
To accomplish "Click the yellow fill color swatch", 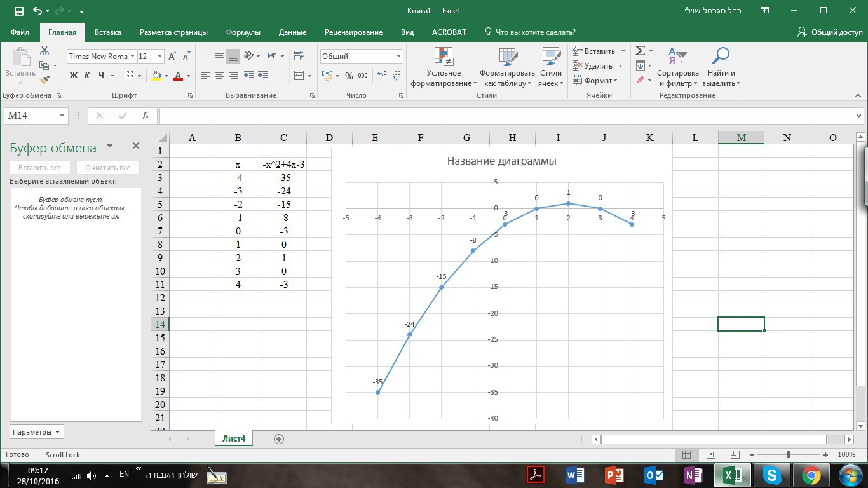I will pos(157,76).
